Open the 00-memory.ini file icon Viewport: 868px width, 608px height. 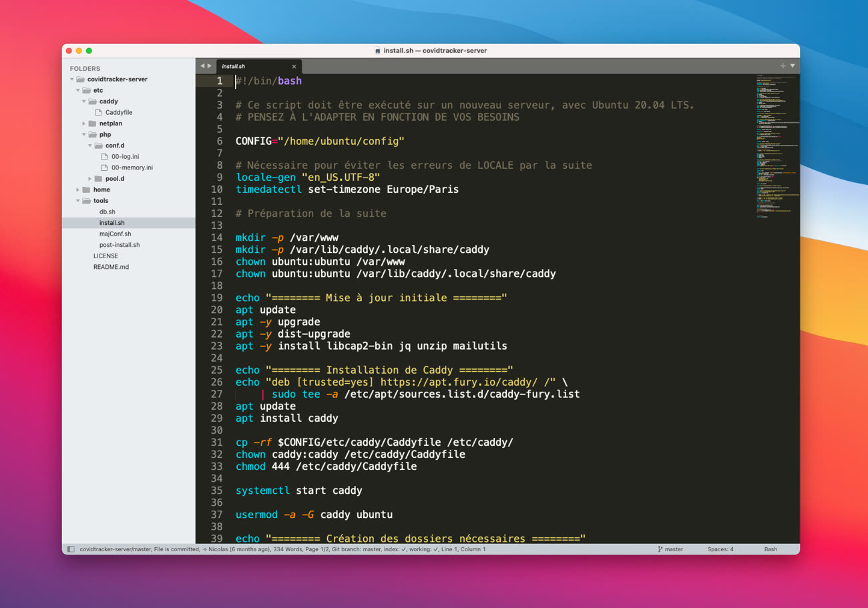pyautogui.click(x=104, y=168)
